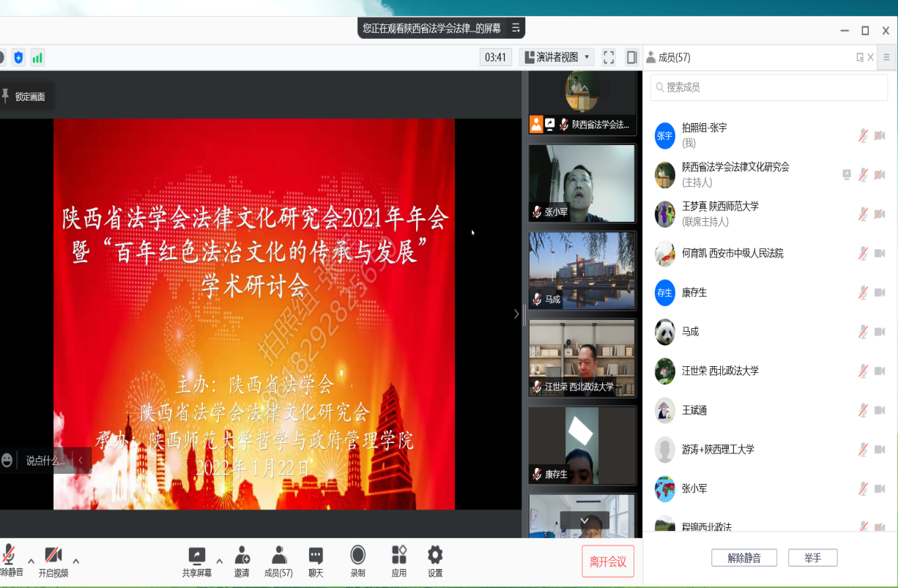This screenshot has height=588, width=898.
Task: Click 解除静音 button in members panel
Action: (x=744, y=558)
